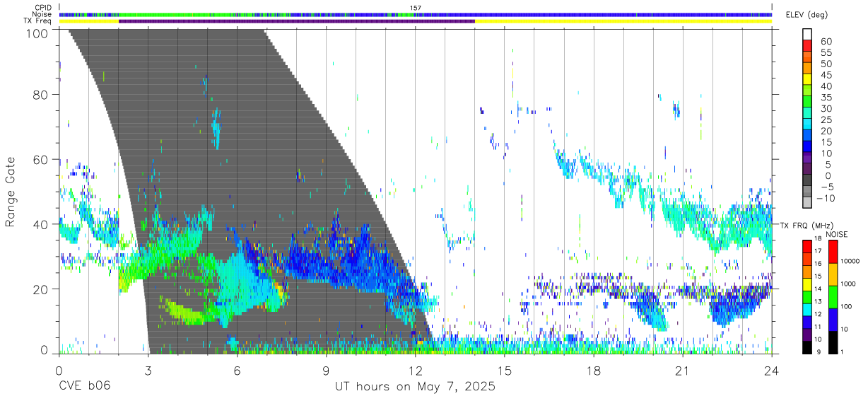Click the 30 label on the ELEV scale
The height and width of the screenshot is (401, 868).
826,108
